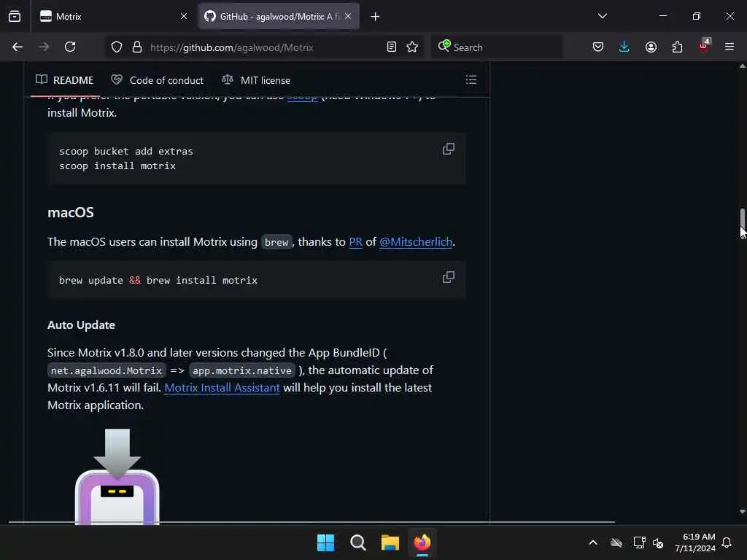Viewport: 747px width, 560px height.
Task: Click the horizontal scrollbar at page bottom
Action: (x=312, y=522)
